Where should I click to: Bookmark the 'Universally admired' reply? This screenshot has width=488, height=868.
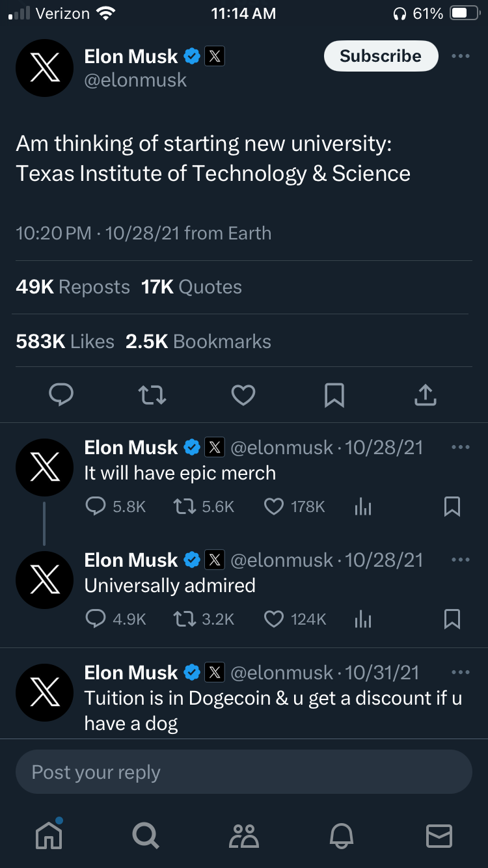coord(452,619)
